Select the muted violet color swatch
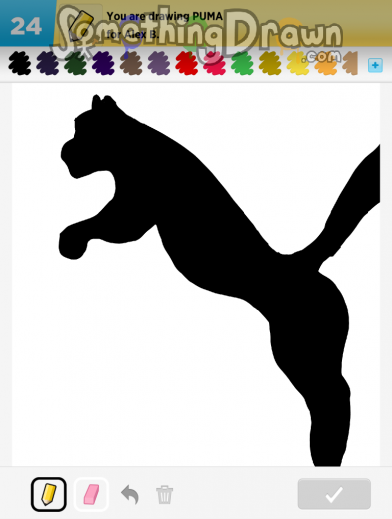 159,63
